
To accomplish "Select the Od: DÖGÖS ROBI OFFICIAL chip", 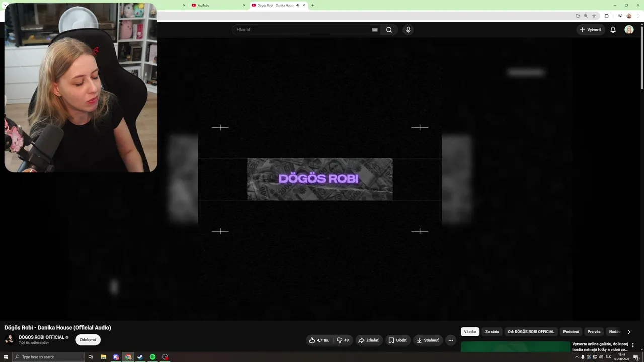I will (x=531, y=332).
